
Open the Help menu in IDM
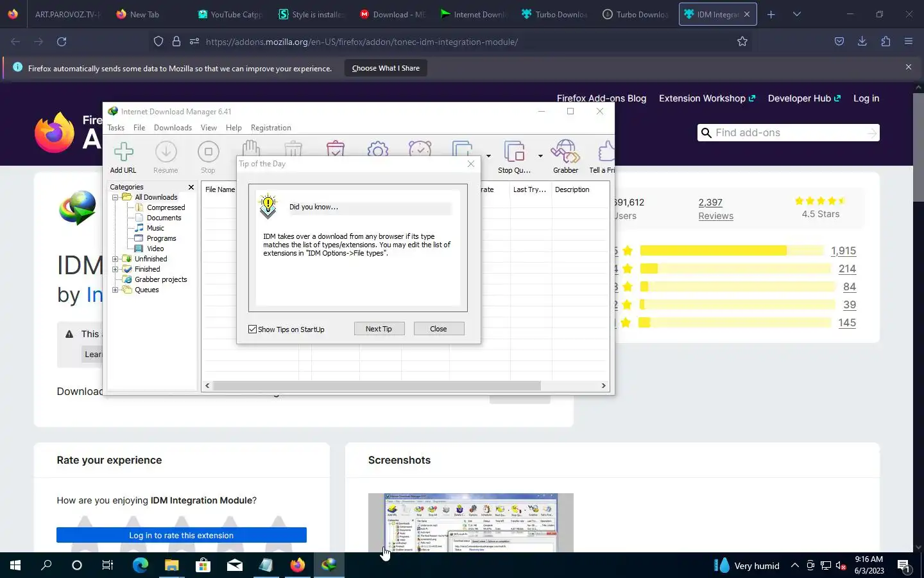[x=234, y=128]
